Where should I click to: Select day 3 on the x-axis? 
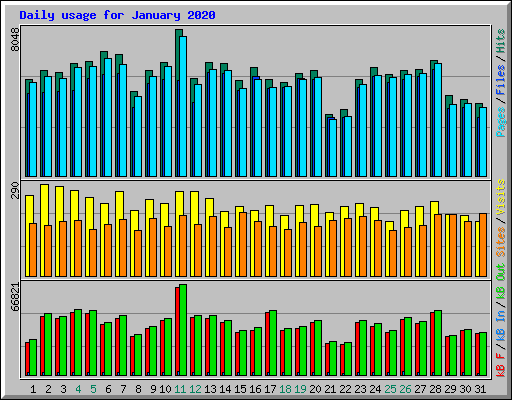point(63,389)
